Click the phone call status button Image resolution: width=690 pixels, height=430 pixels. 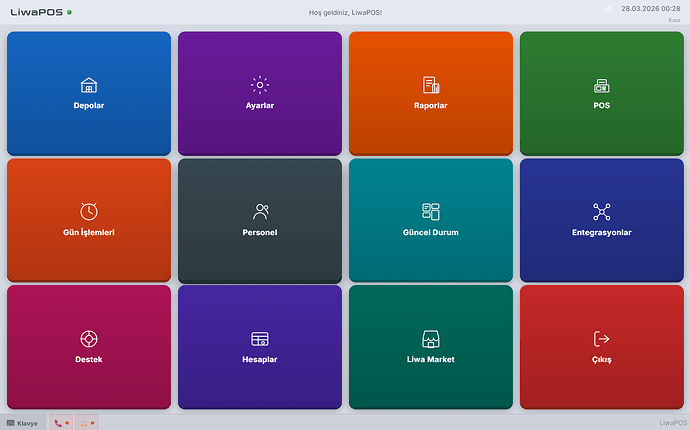coord(60,423)
